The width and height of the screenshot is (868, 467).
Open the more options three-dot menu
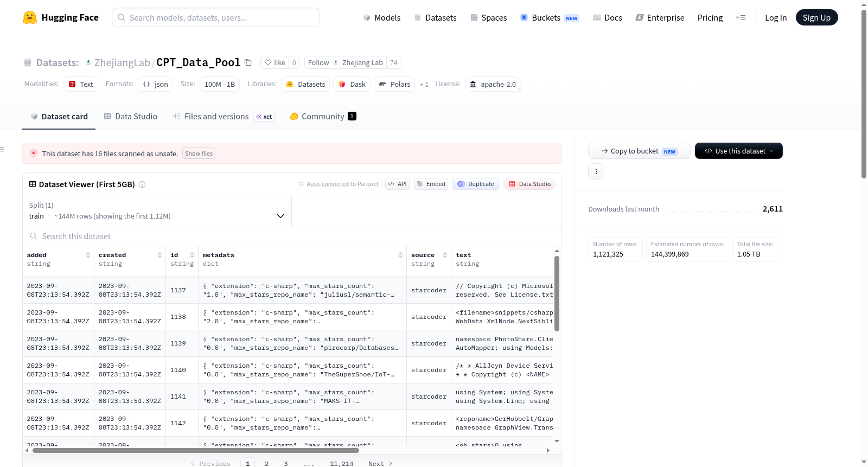click(x=596, y=171)
